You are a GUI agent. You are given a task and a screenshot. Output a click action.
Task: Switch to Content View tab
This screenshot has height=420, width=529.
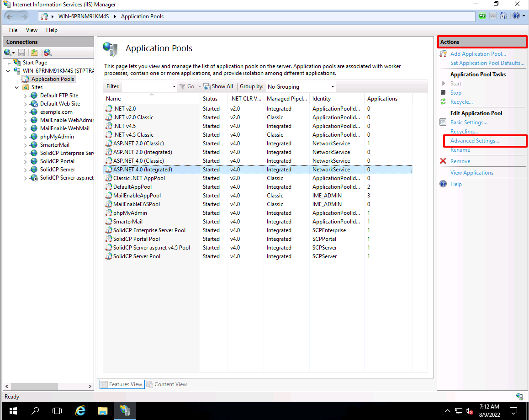pyautogui.click(x=167, y=384)
